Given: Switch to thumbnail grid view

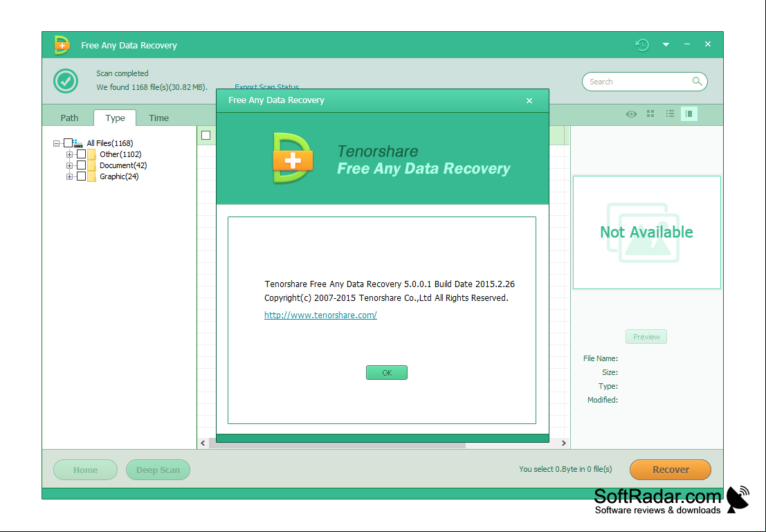Looking at the screenshot, I should (x=650, y=114).
